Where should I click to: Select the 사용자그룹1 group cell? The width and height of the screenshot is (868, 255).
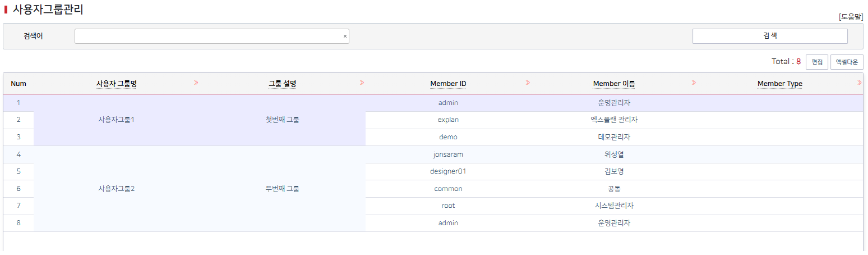(116, 120)
